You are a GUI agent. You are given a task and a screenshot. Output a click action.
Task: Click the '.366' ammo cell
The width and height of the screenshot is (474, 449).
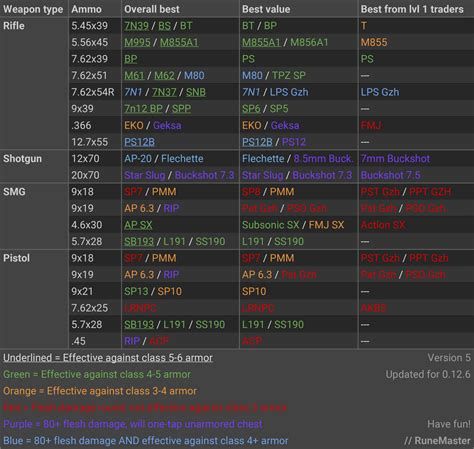coord(81,125)
